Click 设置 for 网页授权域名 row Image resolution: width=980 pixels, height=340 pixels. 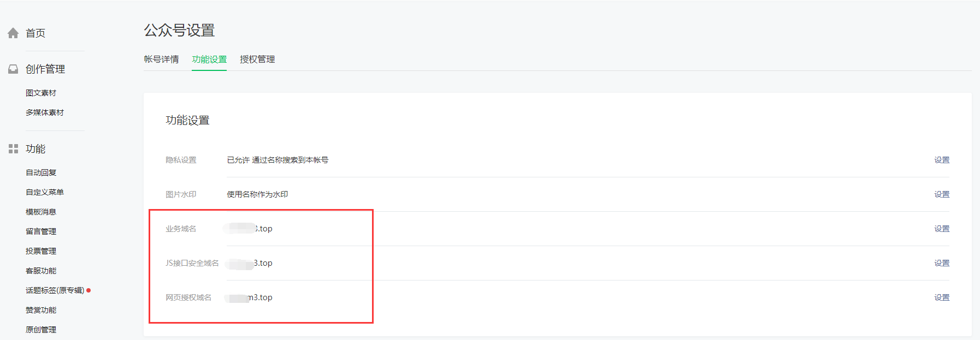click(x=942, y=297)
